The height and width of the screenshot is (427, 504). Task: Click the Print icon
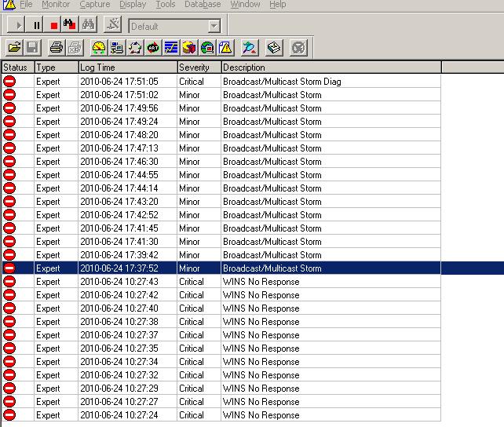point(57,48)
